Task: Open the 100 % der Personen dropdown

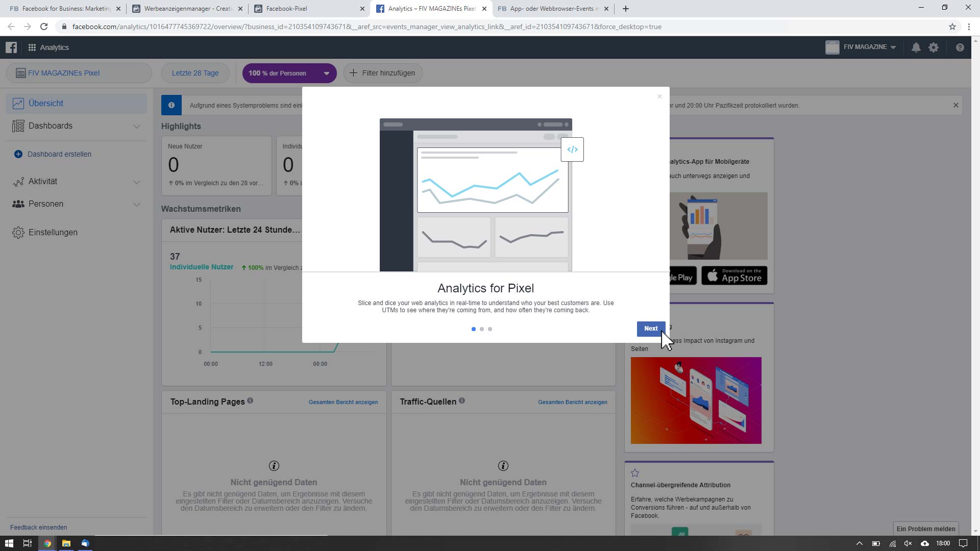Action: 289,73
